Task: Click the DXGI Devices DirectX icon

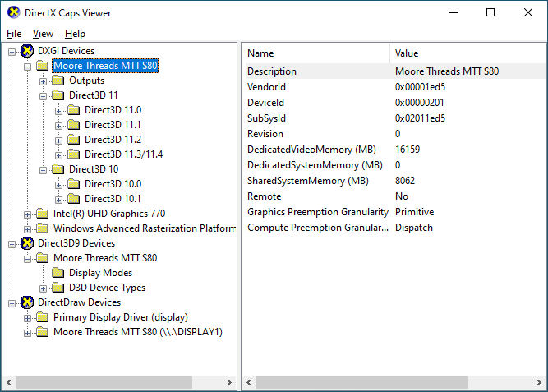Action: click(27, 51)
